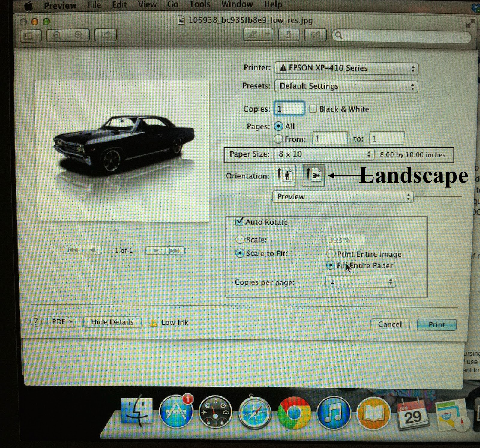Select Print Entire Image radio button
The height and width of the screenshot is (448, 480).
(x=331, y=254)
